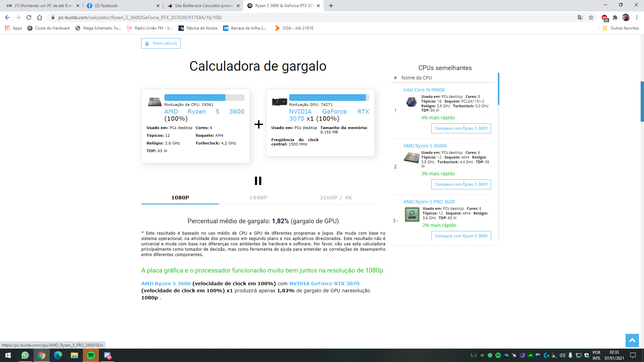
Task: Select the 2160P / 4K resolution tab
Action: 336,198
